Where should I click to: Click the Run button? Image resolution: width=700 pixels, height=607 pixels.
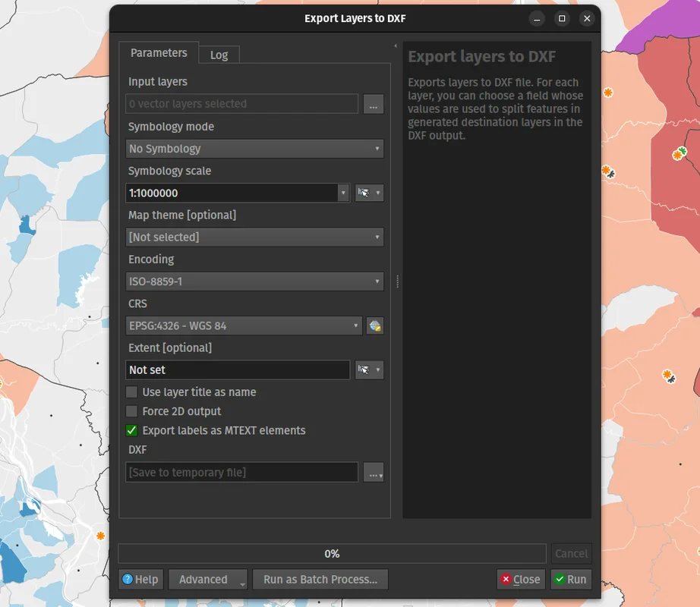(x=570, y=580)
